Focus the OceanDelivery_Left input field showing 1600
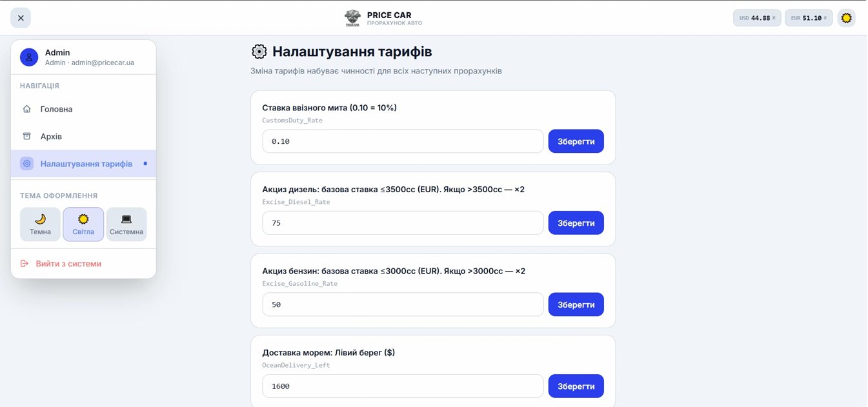The height and width of the screenshot is (407, 868). point(403,386)
